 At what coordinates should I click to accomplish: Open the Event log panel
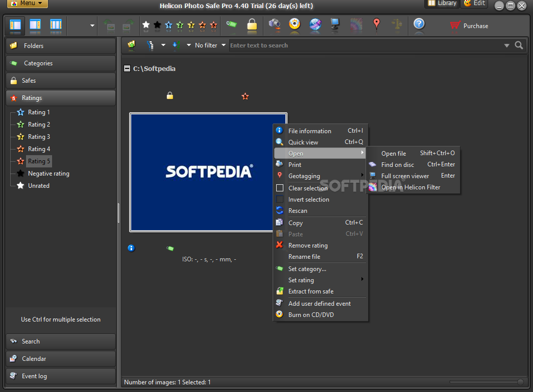(61, 376)
